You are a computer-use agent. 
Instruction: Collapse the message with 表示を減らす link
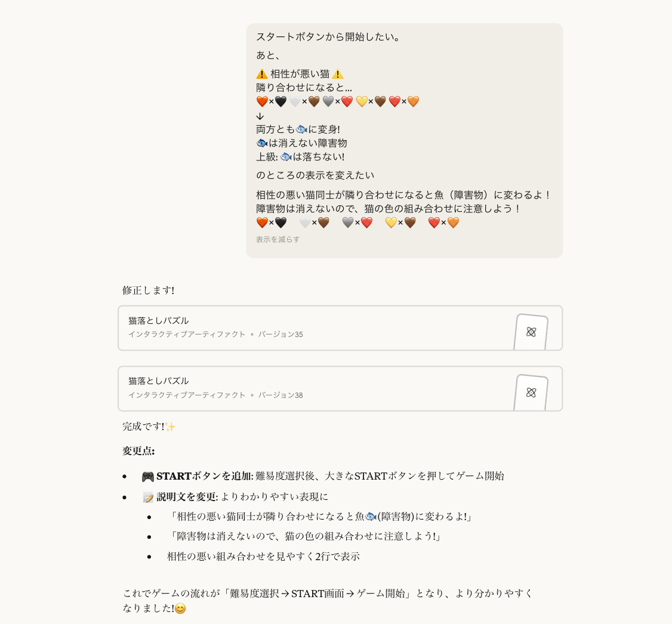[x=278, y=239]
